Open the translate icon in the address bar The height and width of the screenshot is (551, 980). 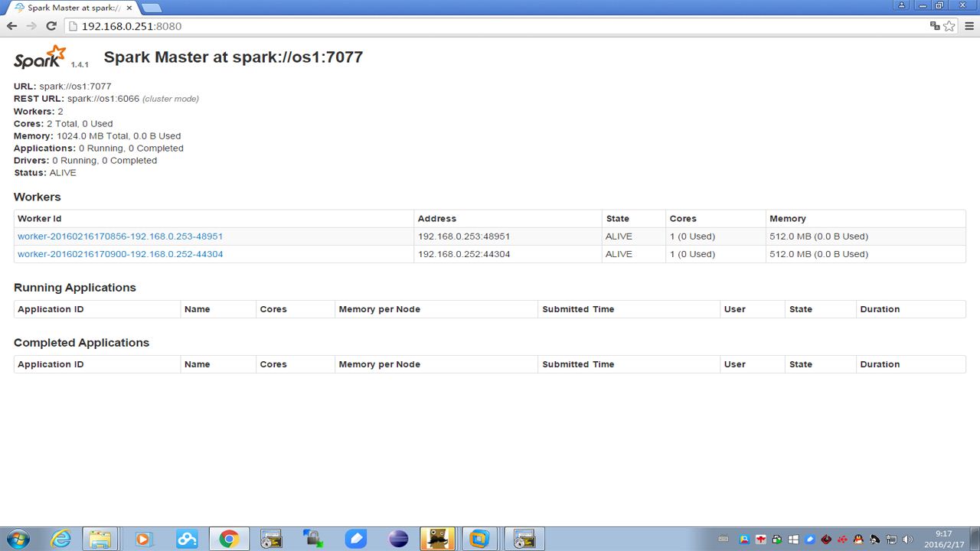click(935, 26)
